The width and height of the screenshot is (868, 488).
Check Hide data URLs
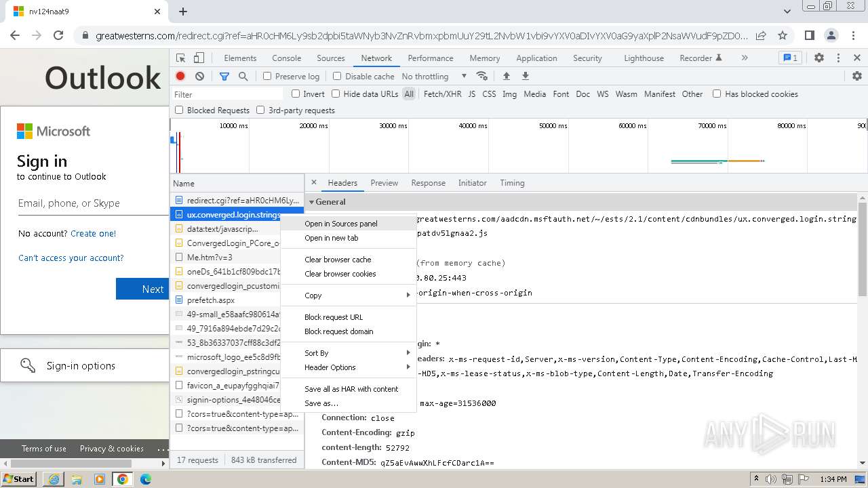336,94
